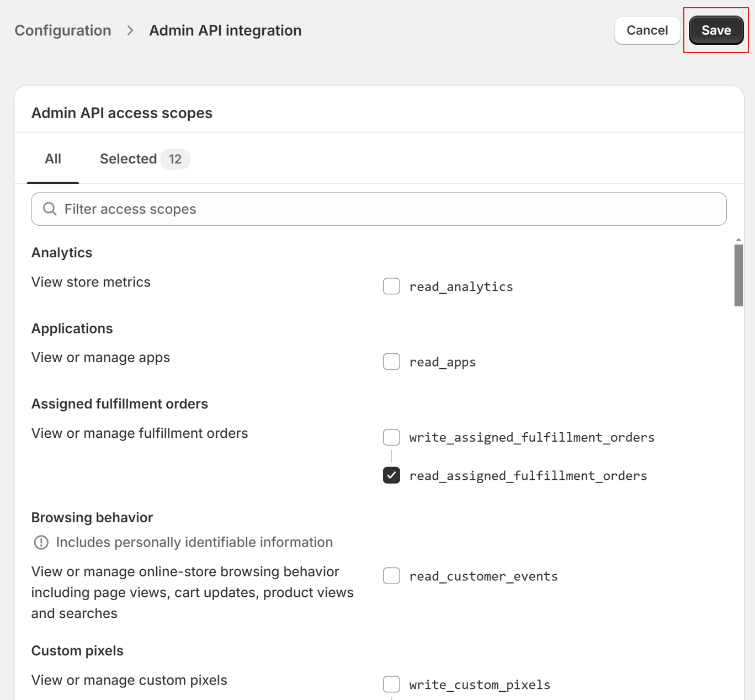Screen dimensions: 755x700
Task: Enable write_assigned_fulfillment_orders scope
Action: (x=391, y=437)
